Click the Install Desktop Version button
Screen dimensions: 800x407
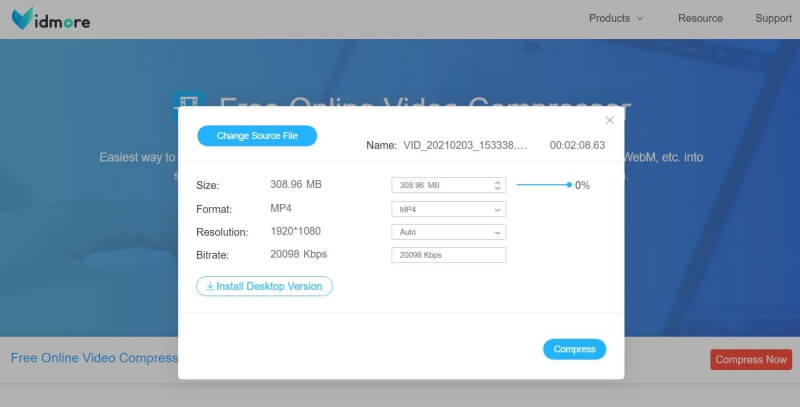coord(265,286)
